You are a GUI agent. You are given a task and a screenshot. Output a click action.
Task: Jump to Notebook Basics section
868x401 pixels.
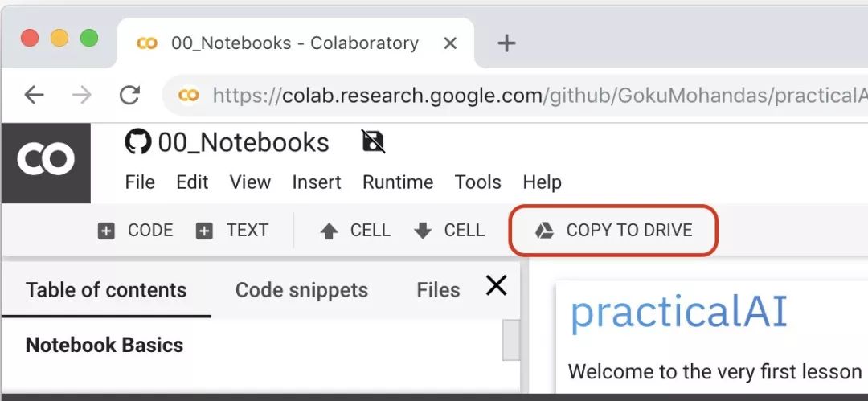tap(104, 346)
